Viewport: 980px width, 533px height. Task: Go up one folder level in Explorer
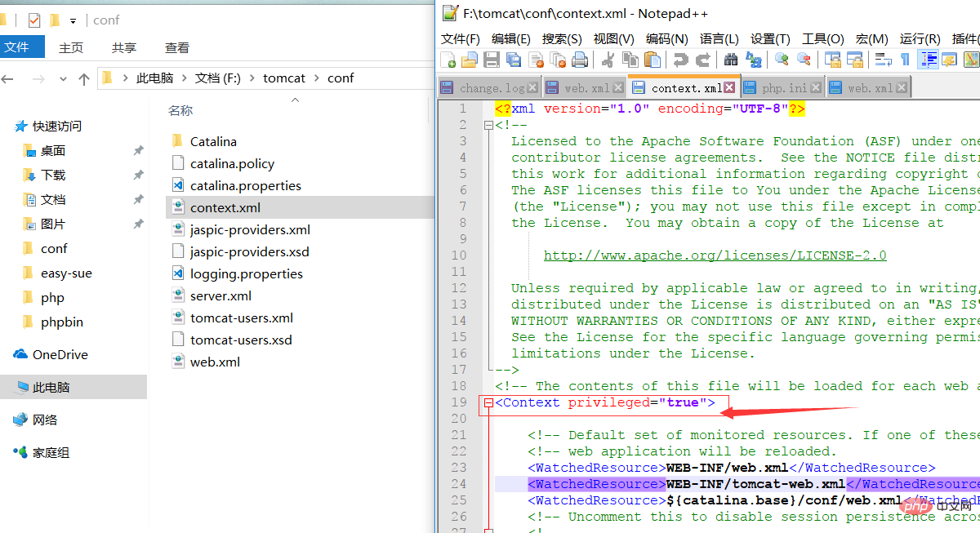(x=83, y=78)
